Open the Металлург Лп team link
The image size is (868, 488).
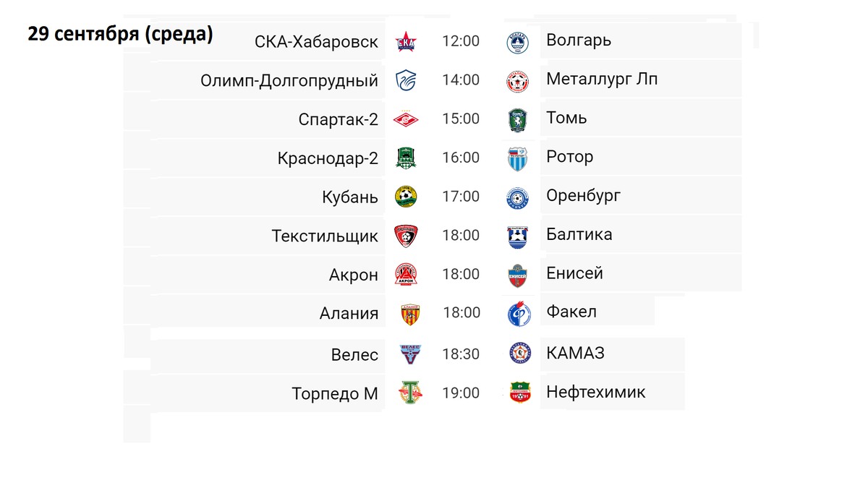[603, 80]
